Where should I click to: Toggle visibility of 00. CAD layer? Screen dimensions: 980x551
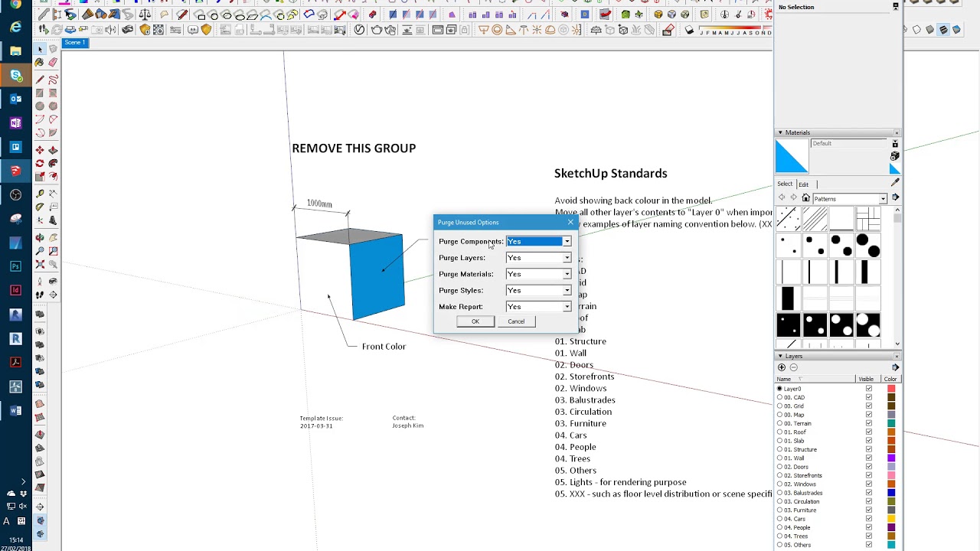(869, 397)
